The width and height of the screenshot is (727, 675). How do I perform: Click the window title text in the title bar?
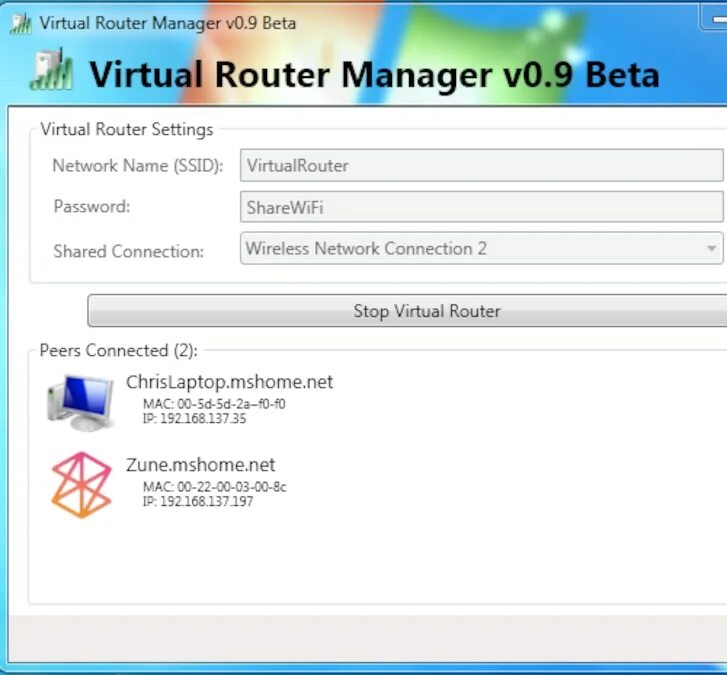click(167, 23)
